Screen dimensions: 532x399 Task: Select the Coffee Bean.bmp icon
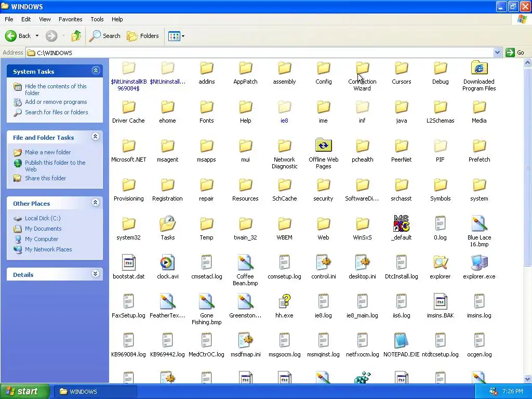pos(245,262)
